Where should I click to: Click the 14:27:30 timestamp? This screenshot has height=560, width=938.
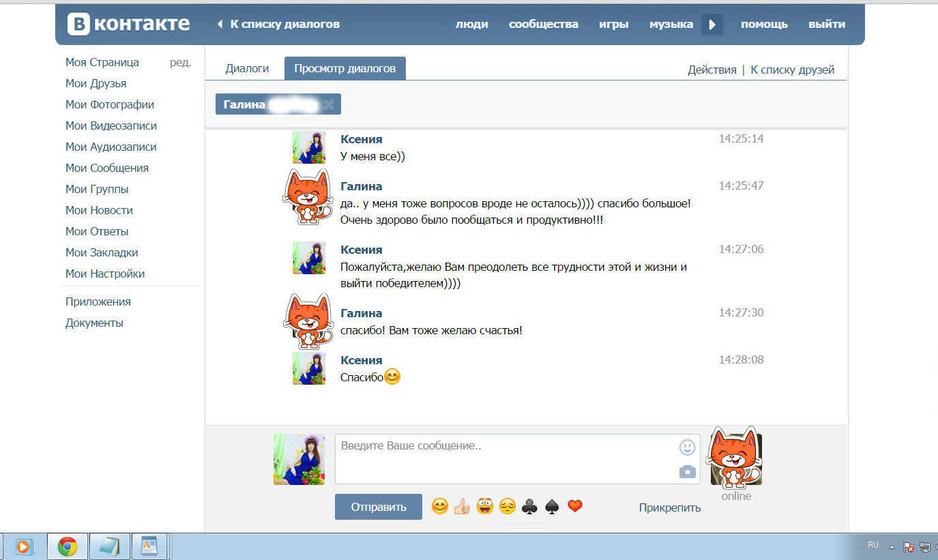tap(742, 312)
